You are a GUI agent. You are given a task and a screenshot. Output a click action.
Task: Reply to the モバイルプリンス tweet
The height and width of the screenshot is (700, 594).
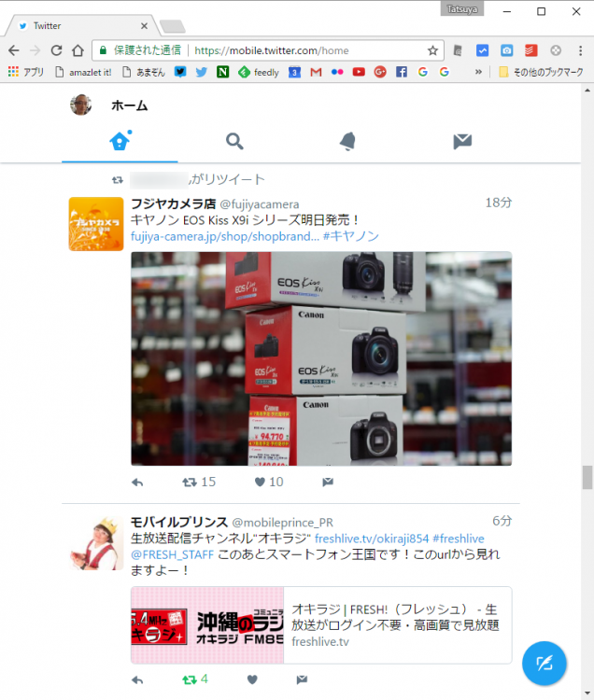click(137, 679)
